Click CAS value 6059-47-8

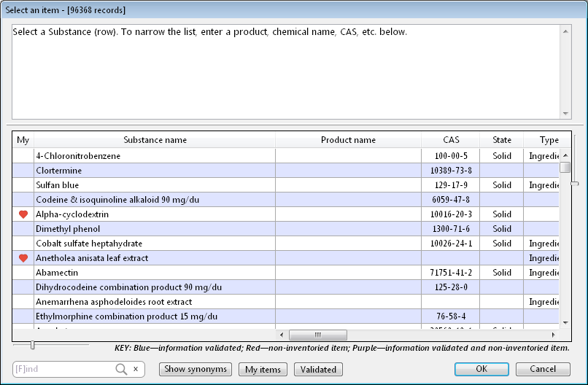click(451, 200)
